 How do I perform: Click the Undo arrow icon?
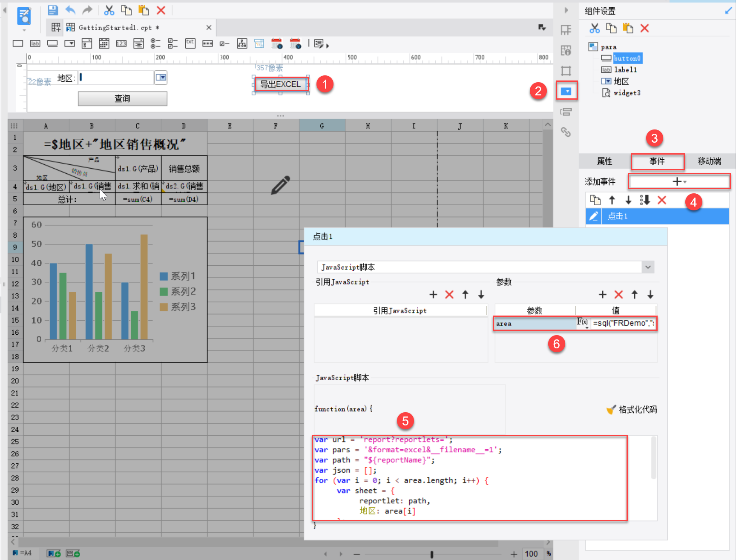click(70, 10)
